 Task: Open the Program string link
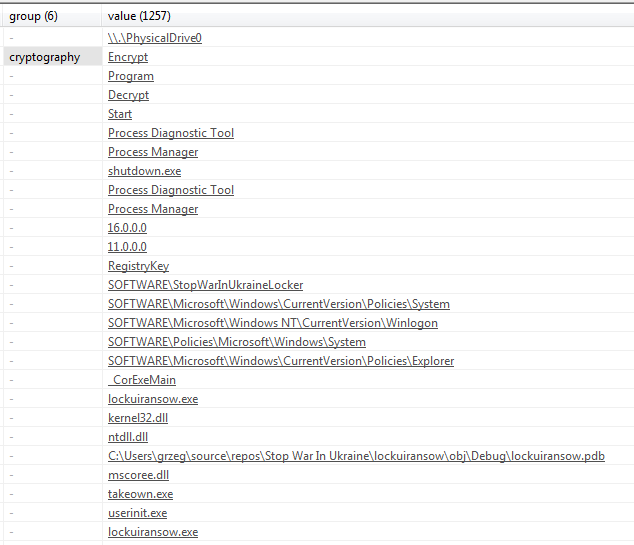pos(131,76)
